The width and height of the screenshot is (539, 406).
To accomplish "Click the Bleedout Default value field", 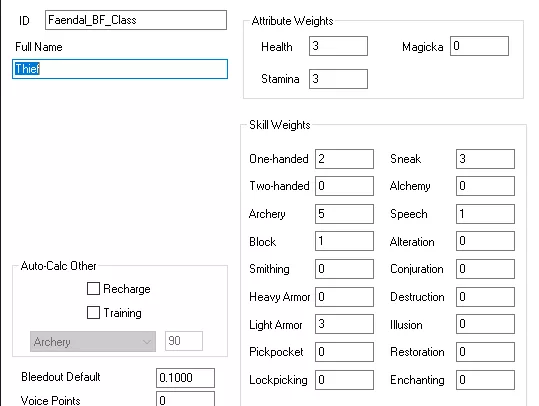I will [185, 378].
